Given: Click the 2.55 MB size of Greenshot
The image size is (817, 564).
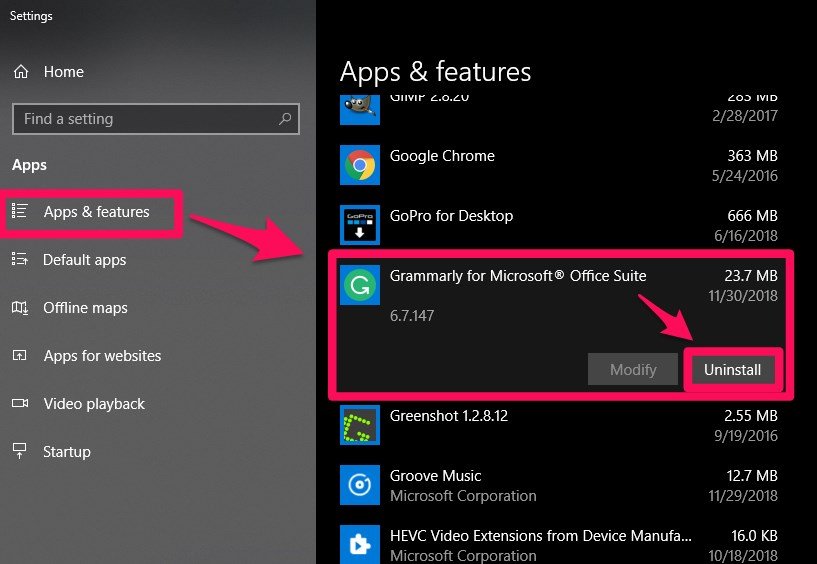Looking at the screenshot, I should click(750, 416).
